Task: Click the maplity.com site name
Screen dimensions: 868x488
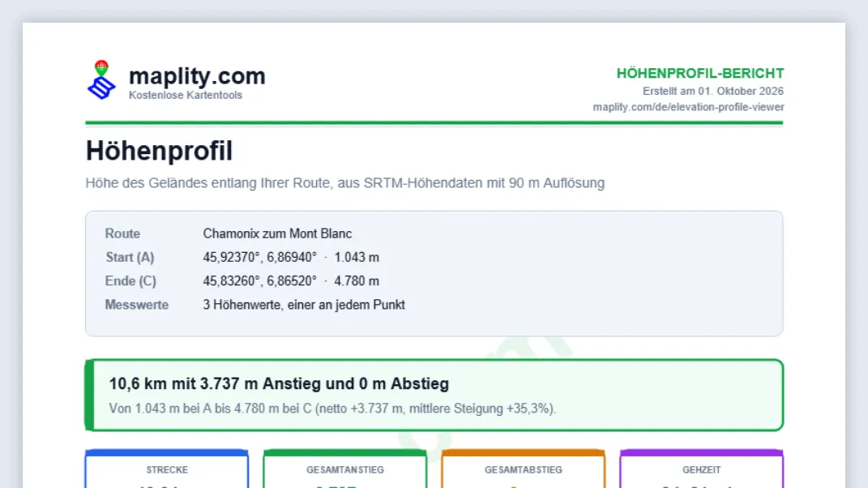Action: [x=197, y=76]
